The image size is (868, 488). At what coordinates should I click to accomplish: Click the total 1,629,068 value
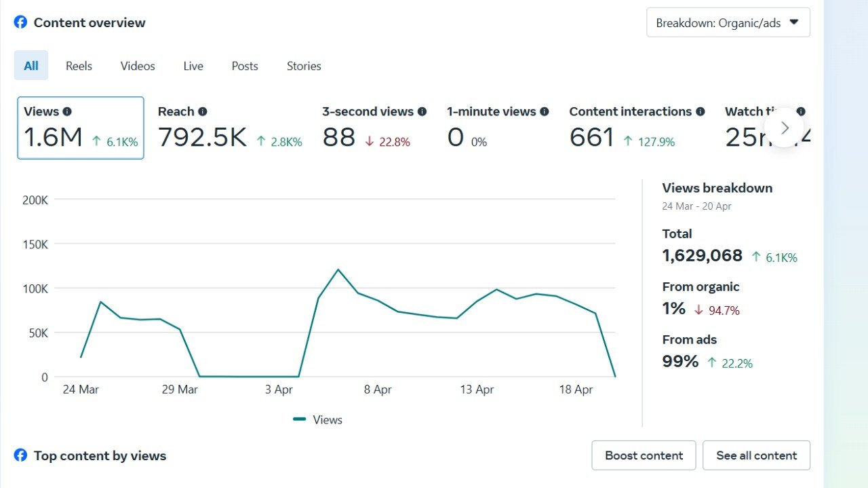click(x=703, y=256)
